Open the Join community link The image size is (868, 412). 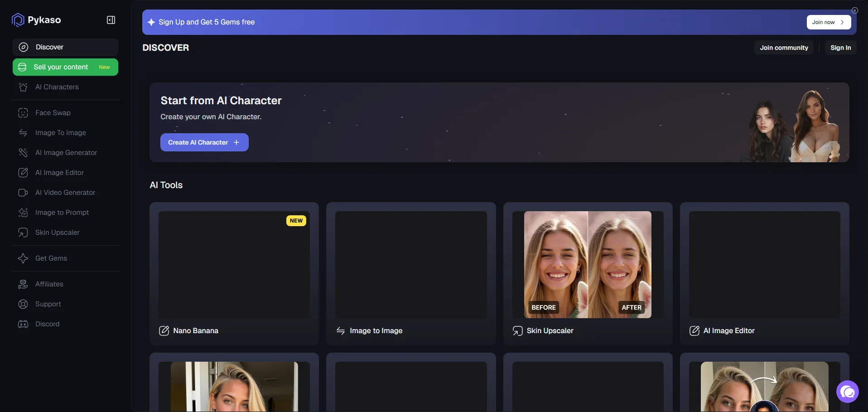click(784, 48)
